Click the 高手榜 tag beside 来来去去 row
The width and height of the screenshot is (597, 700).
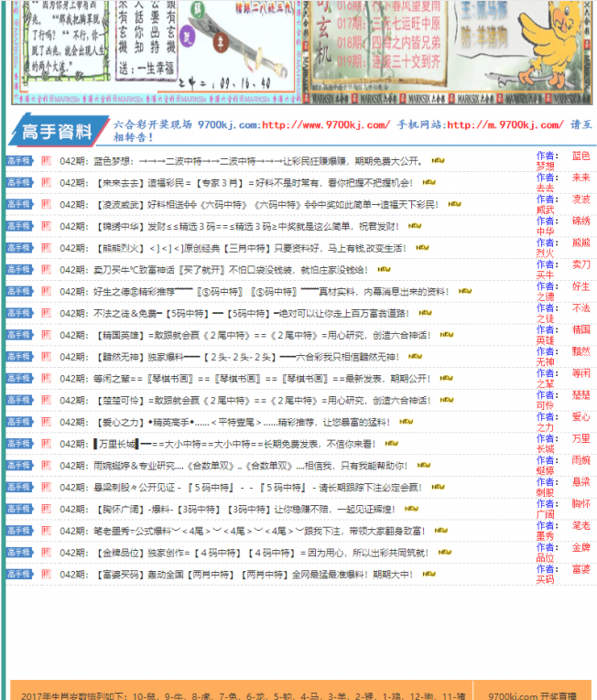click(19, 183)
